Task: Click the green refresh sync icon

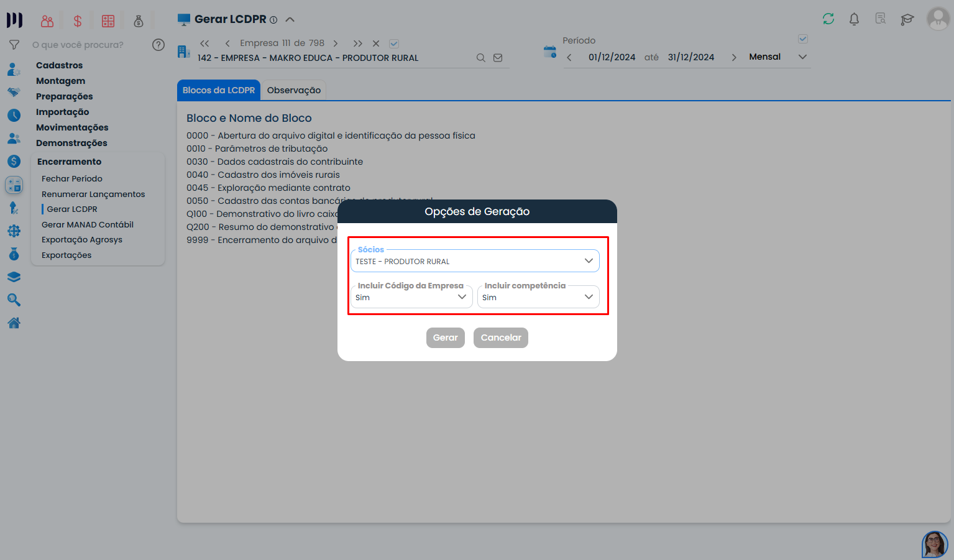Action: click(828, 19)
